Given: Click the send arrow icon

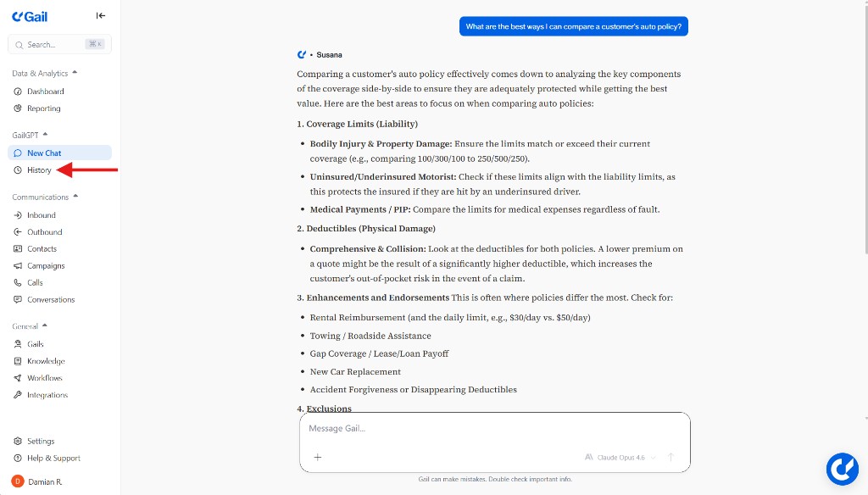Looking at the screenshot, I should [x=670, y=457].
